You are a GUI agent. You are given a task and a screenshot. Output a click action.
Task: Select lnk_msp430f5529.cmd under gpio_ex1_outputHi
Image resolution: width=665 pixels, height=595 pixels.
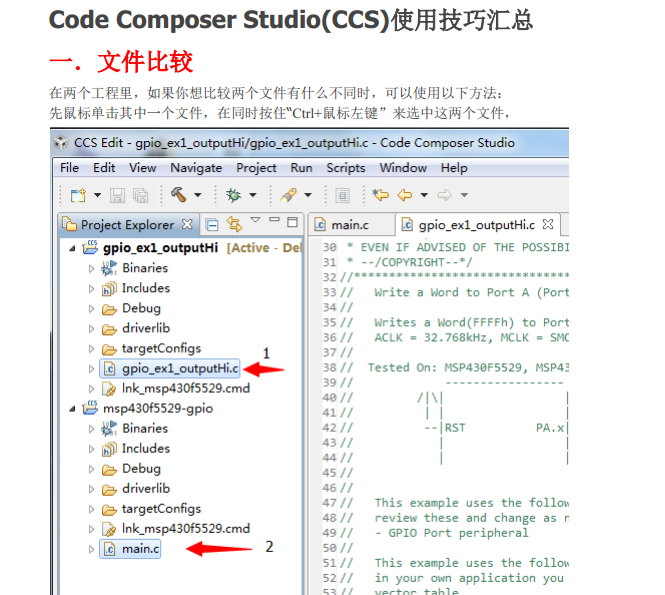(x=186, y=388)
